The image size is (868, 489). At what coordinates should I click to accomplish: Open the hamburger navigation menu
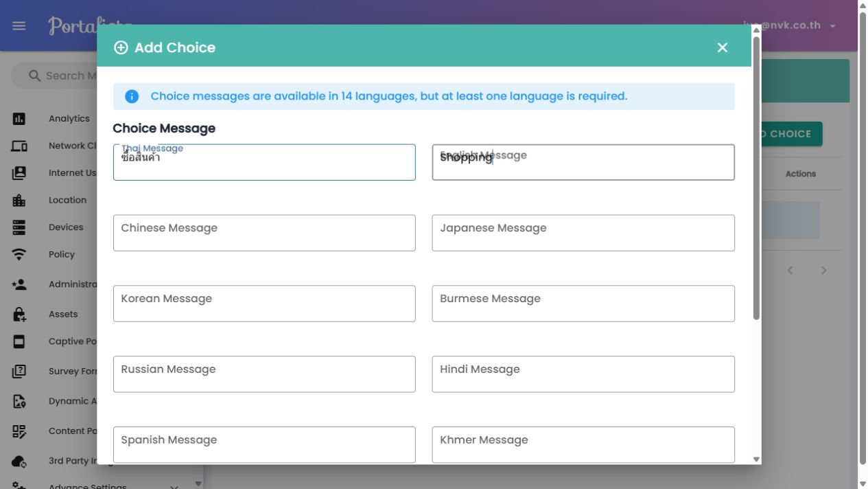[x=19, y=25]
